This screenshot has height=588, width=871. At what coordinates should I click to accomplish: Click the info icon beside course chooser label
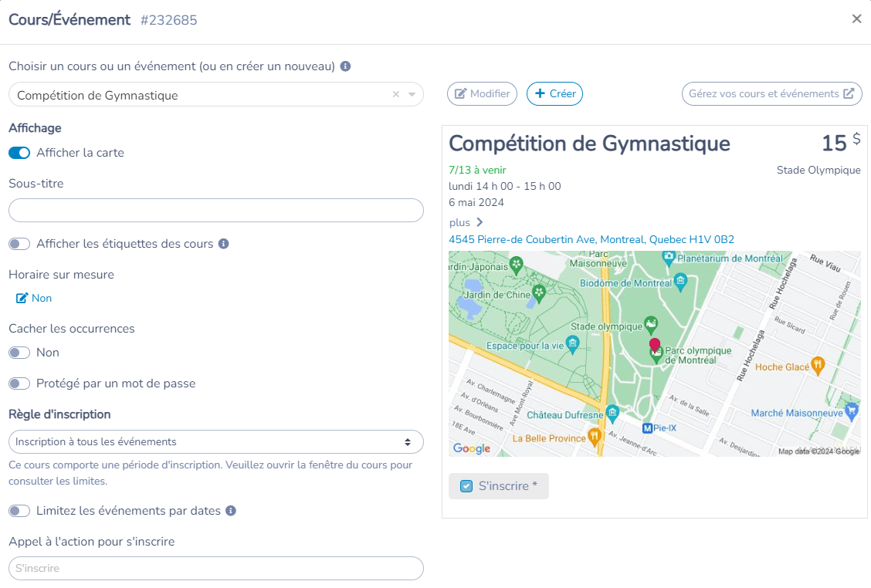[x=345, y=66]
